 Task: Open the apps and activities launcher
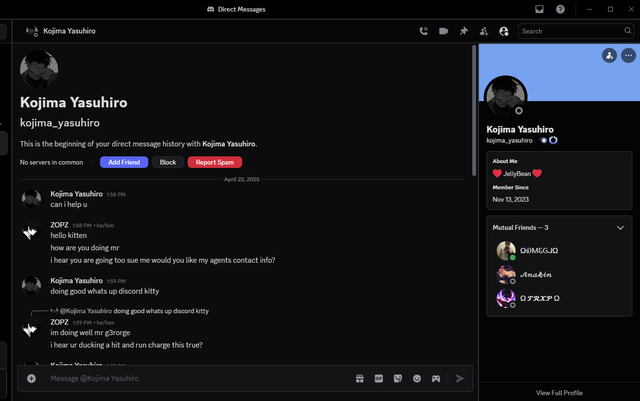(x=436, y=379)
